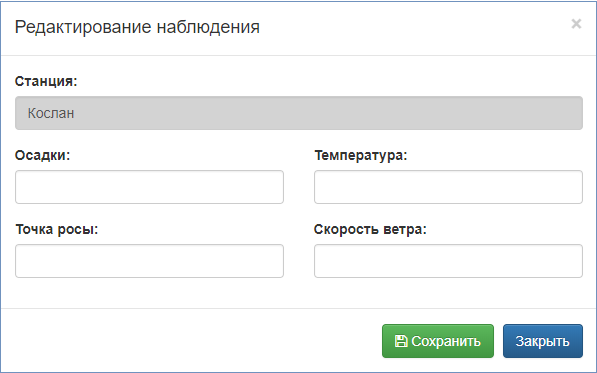
Task: Click the empty footer left of Сохранить
Action: coord(190,341)
